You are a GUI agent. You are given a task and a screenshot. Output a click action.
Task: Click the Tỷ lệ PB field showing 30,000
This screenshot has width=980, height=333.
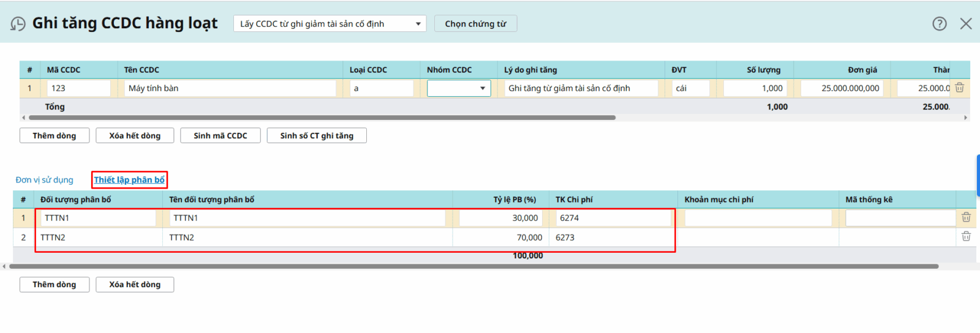[499, 218]
